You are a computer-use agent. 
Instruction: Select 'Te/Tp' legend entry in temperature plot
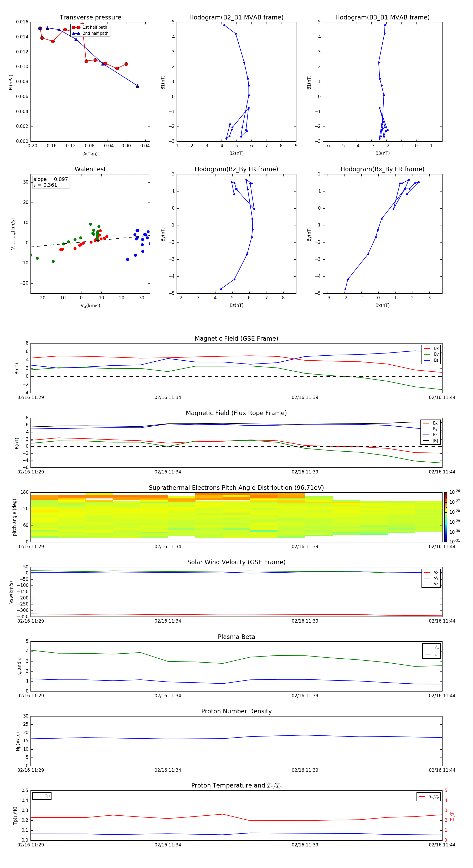(x=429, y=796)
